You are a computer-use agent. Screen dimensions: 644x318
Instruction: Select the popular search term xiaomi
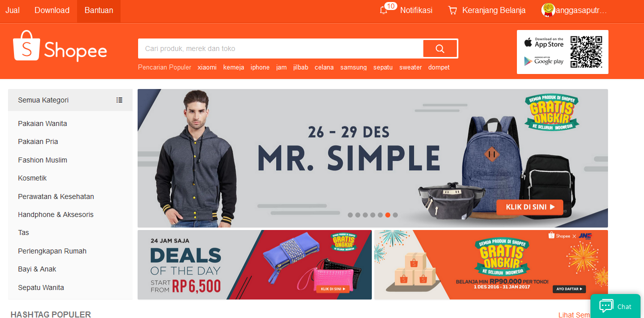[207, 67]
